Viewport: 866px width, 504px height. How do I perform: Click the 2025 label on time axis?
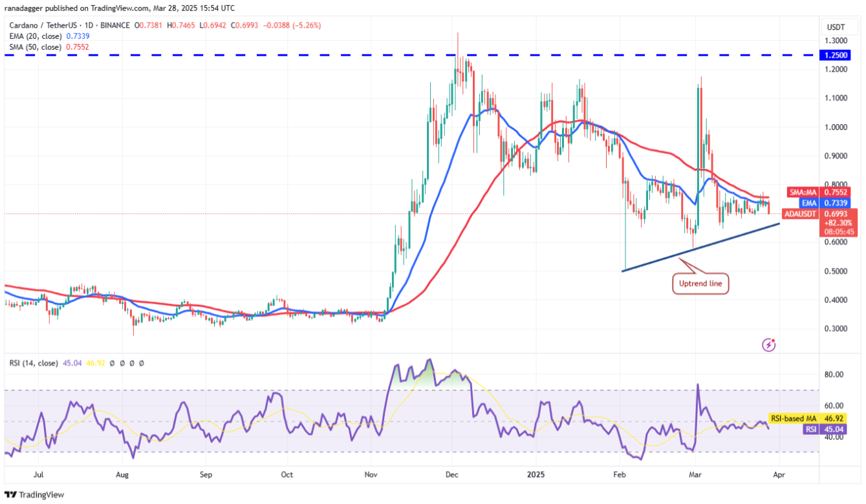point(536,474)
